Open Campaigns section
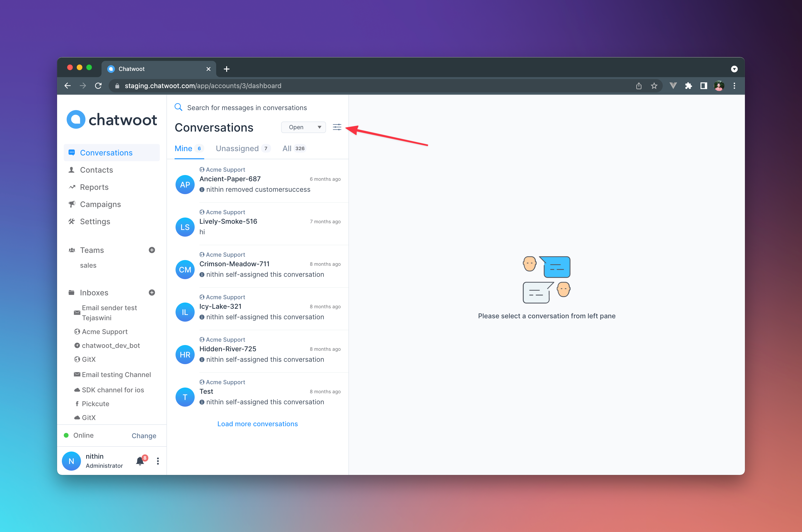The height and width of the screenshot is (532, 802). [x=100, y=204]
